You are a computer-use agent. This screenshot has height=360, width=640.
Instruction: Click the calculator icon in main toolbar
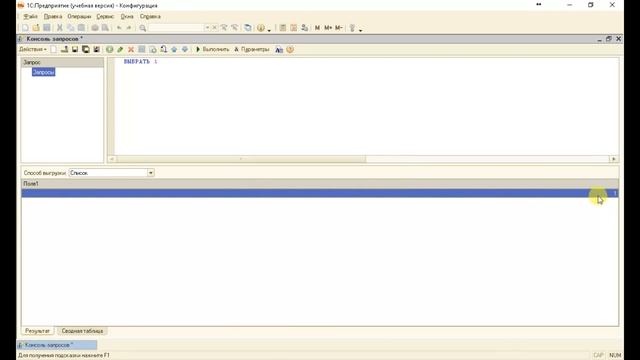tap(282, 28)
